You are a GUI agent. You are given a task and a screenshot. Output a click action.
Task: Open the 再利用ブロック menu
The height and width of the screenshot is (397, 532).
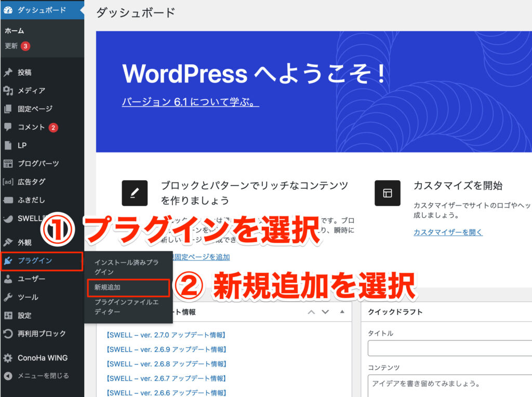point(42,334)
